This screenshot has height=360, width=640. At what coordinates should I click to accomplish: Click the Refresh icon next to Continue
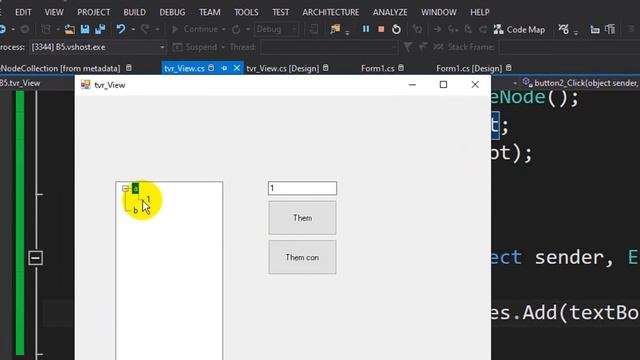click(236, 29)
